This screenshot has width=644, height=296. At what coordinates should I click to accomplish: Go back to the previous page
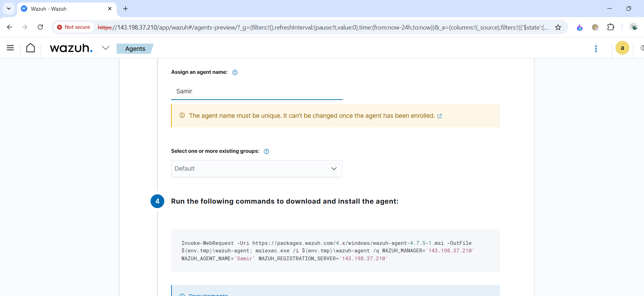point(10,27)
